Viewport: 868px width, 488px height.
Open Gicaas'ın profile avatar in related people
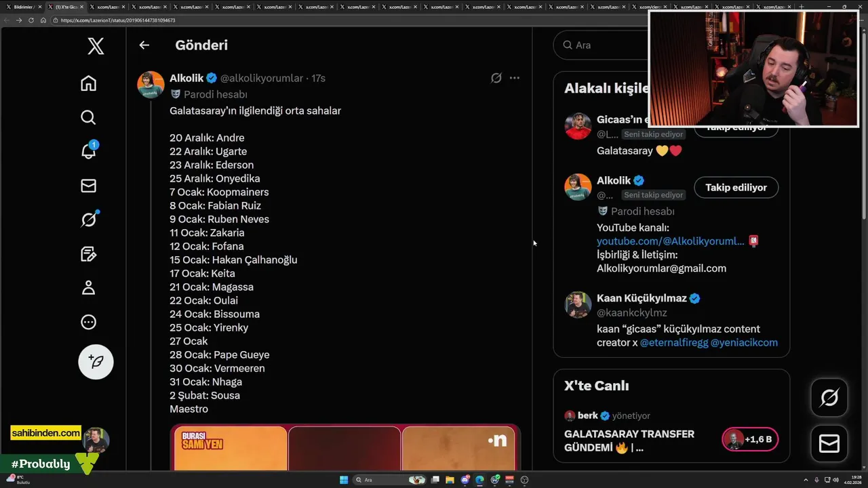coord(578,127)
